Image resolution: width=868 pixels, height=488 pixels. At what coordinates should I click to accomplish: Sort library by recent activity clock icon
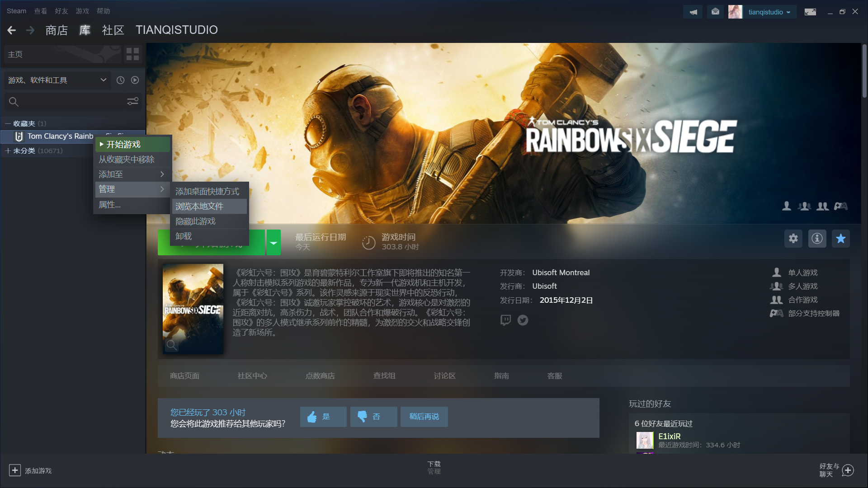click(x=120, y=80)
